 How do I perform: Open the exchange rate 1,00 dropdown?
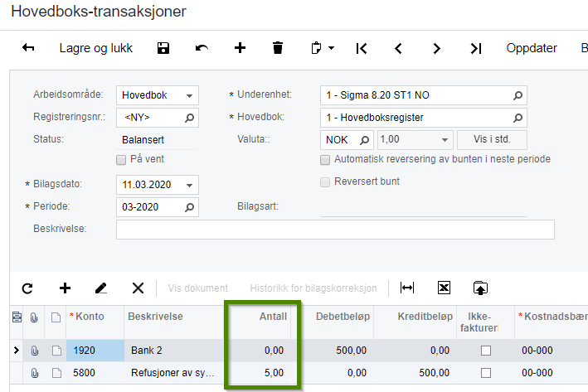pos(445,140)
